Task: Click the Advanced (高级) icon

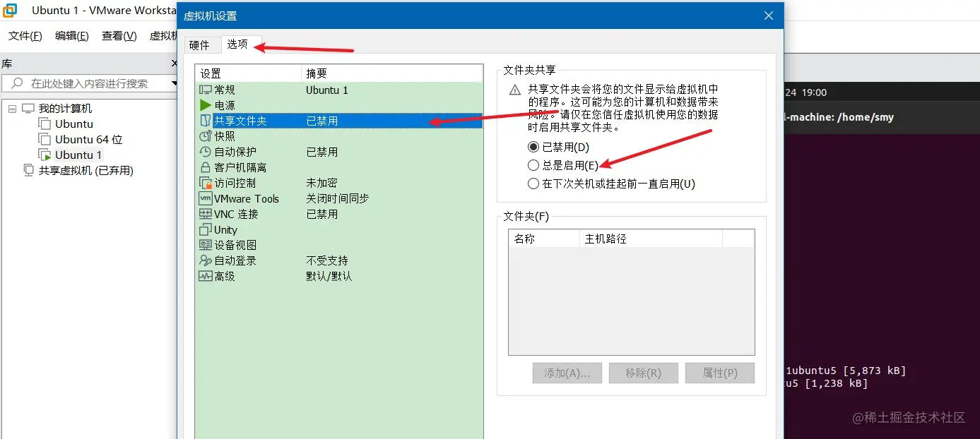Action: pyautogui.click(x=206, y=276)
